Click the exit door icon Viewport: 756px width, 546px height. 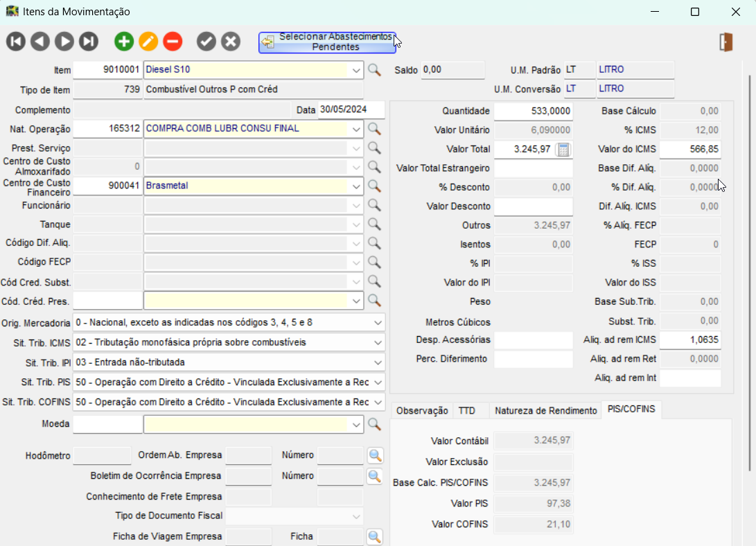coord(726,42)
